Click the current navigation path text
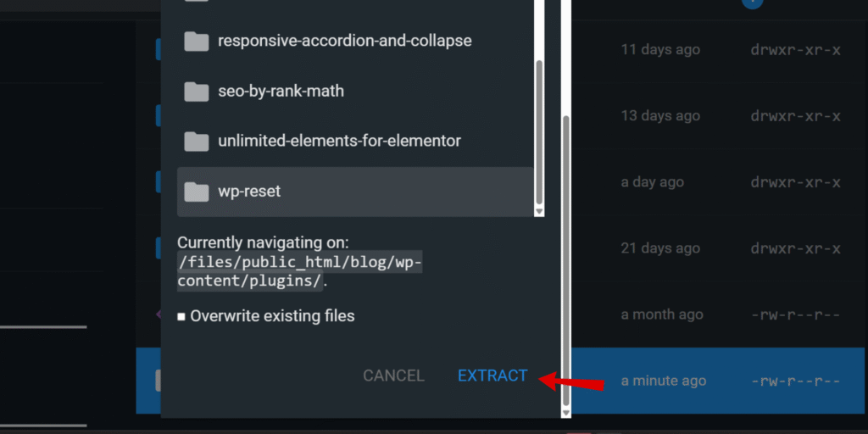Viewport: 868px width, 434px height. pos(299,271)
